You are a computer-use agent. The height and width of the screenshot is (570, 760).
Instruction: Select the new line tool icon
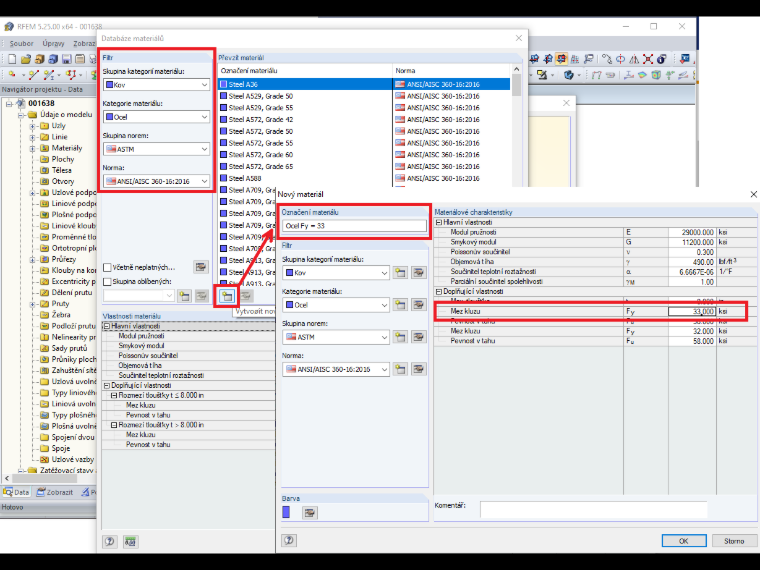pyautogui.click(x=33, y=75)
